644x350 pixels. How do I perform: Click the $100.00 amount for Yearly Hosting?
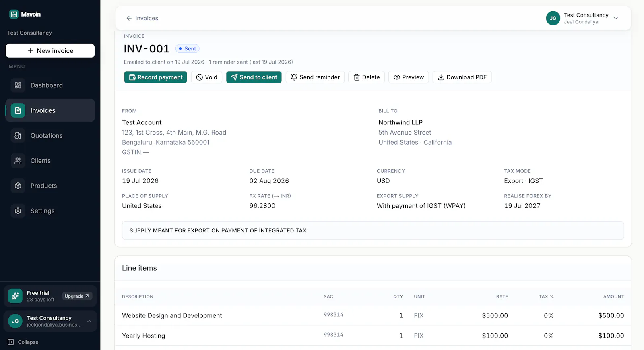(x=611, y=336)
